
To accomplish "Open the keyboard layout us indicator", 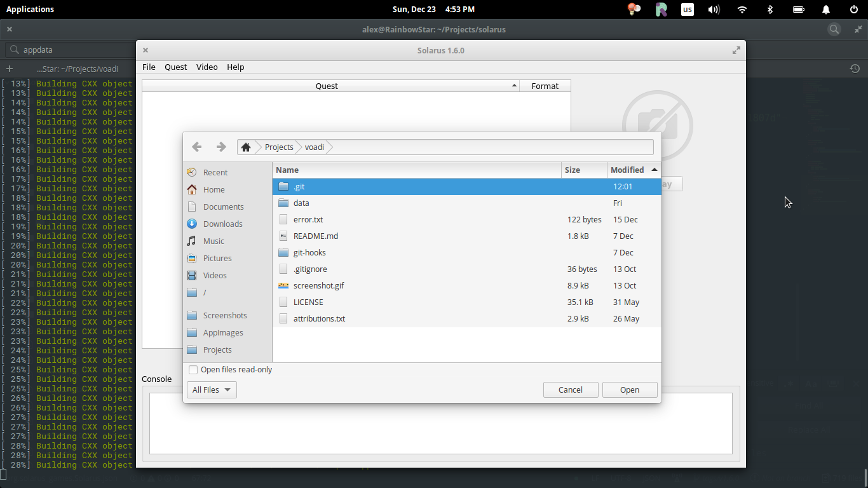I will (x=688, y=10).
